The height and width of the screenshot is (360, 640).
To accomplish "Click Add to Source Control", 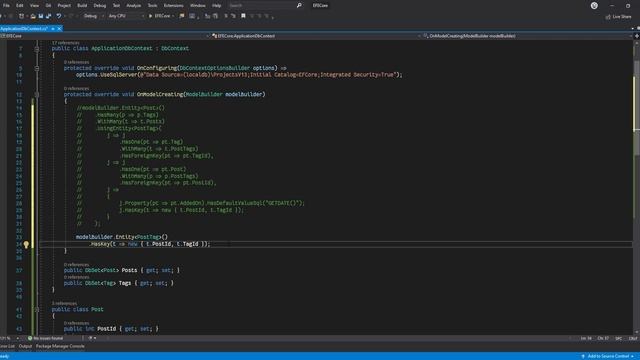I will (x=608, y=356).
